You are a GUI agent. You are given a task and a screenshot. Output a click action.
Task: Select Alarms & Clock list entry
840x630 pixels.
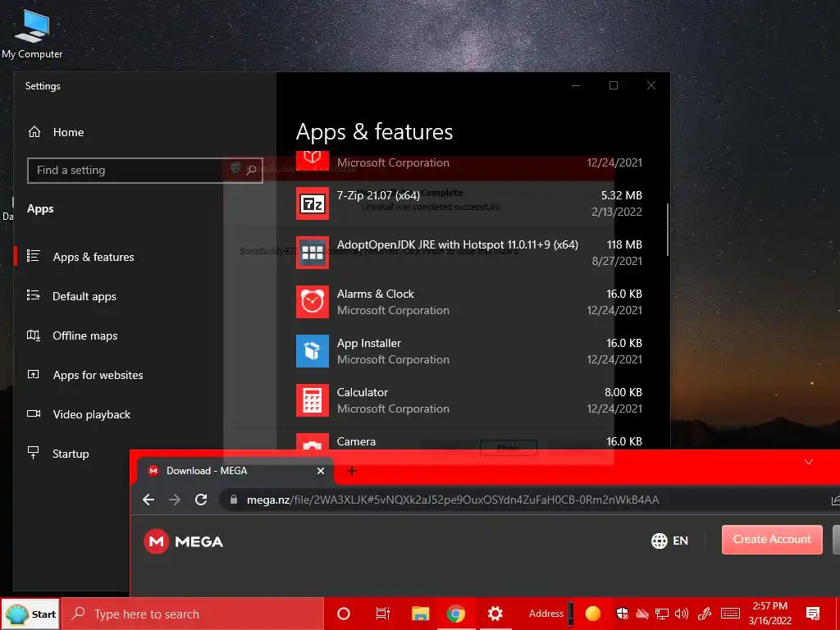point(469,302)
